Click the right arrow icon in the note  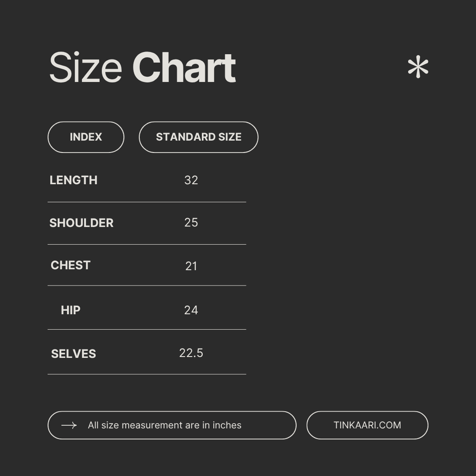[x=69, y=425]
